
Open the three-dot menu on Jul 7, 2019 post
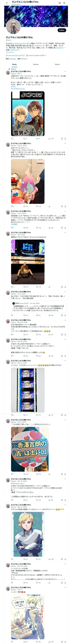click(65, 232)
